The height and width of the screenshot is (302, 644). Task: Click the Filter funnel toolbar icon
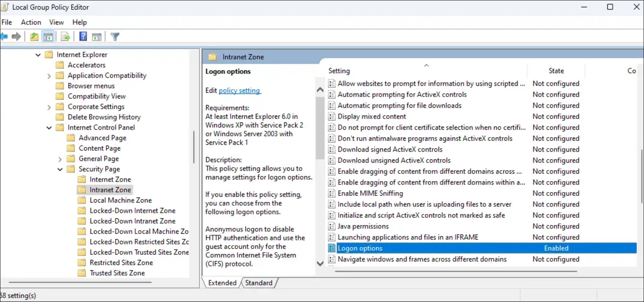pyautogui.click(x=115, y=37)
